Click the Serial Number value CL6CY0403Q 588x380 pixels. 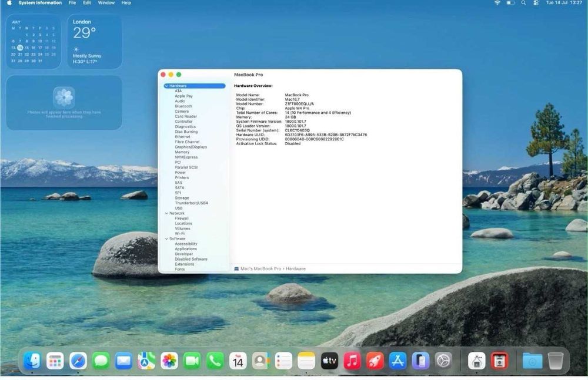click(x=297, y=130)
